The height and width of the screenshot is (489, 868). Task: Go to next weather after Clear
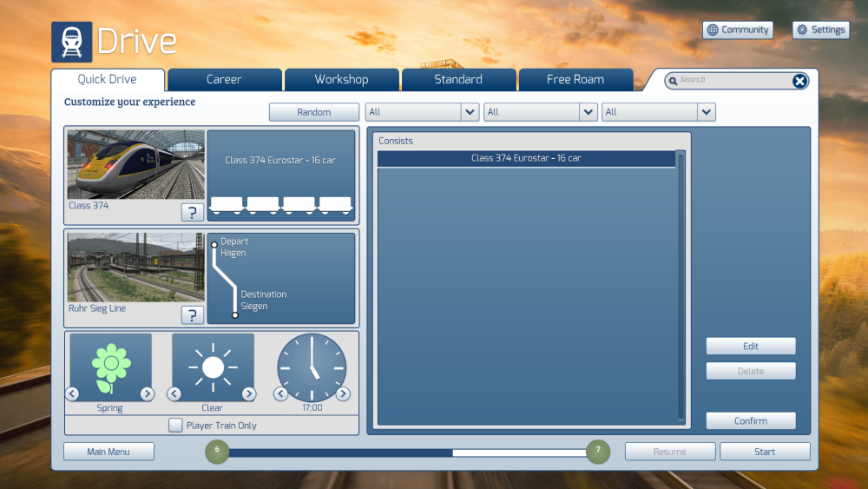click(248, 393)
